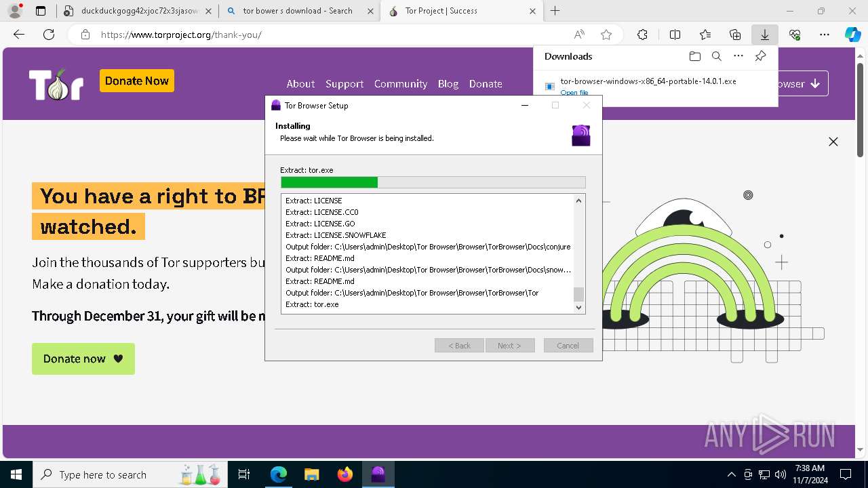The width and height of the screenshot is (868, 488).
Task: Pin the Downloads panel
Action: tap(760, 56)
